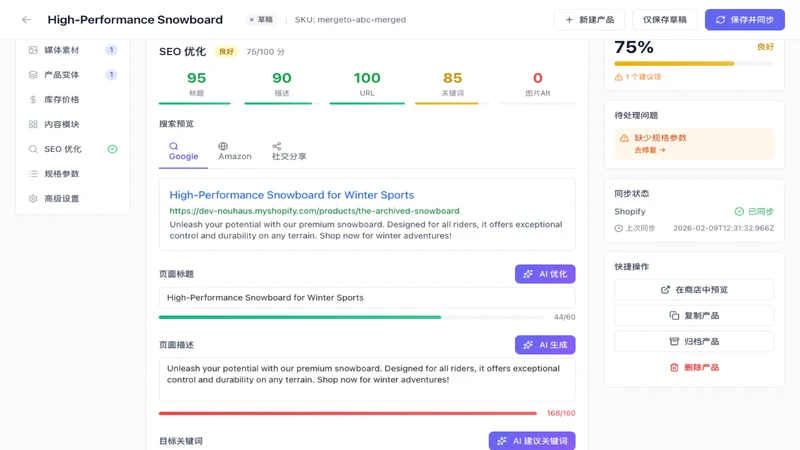Viewport: 800px width, 450px height.
Task: Click the Amazon tab globe icon
Action: point(223,146)
